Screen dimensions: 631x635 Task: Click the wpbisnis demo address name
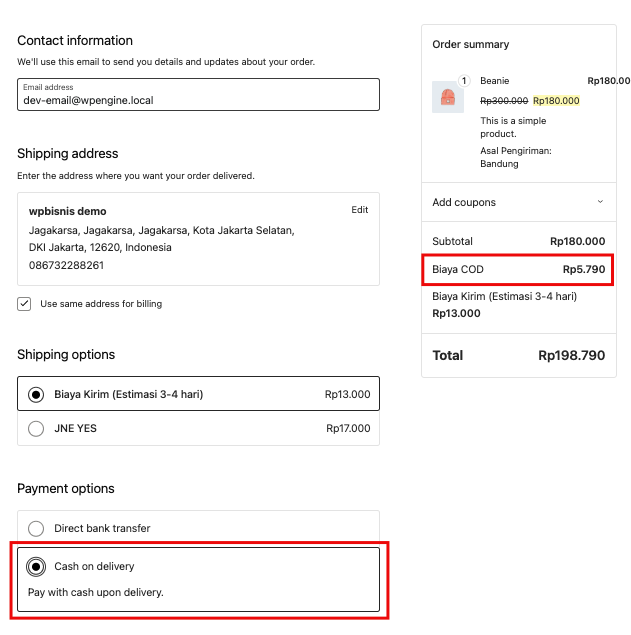[x=67, y=211]
